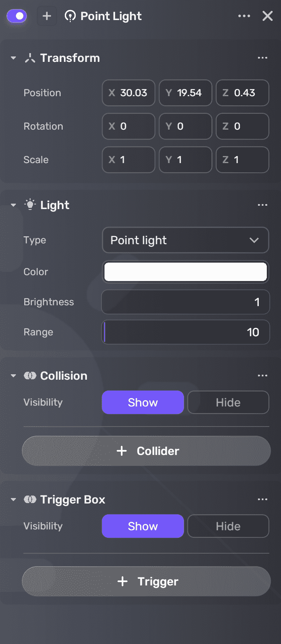Image resolution: width=281 pixels, height=644 pixels.
Task: Click the Collision section icon
Action: (30, 376)
